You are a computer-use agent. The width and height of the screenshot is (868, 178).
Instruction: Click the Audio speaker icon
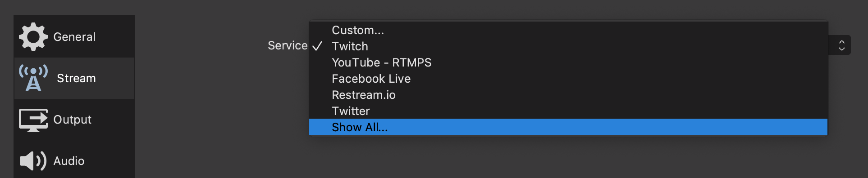tap(33, 161)
